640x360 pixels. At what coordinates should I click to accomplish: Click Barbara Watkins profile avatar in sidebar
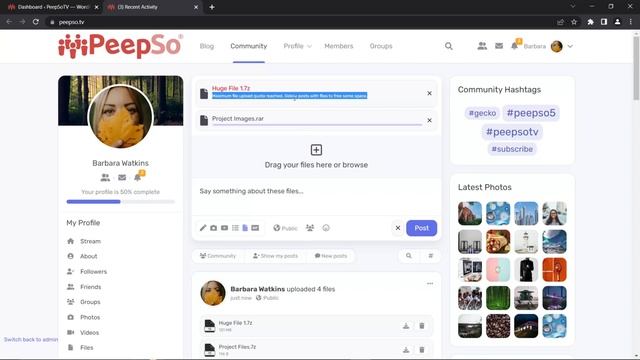(120, 116)
